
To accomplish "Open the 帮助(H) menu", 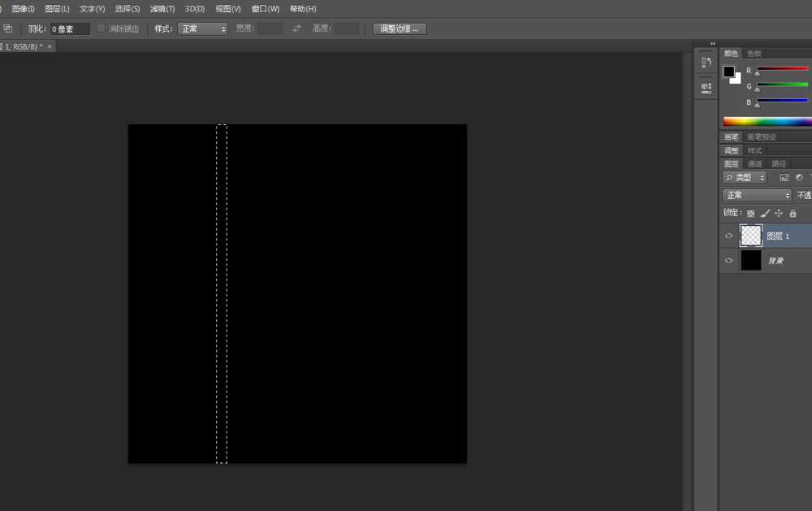I will pos(303,9).
